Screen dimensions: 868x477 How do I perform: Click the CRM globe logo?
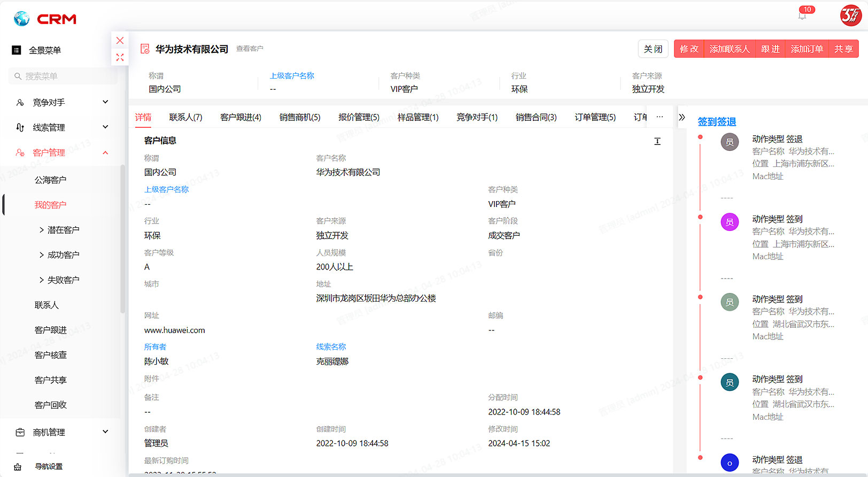tap(22, 19)
